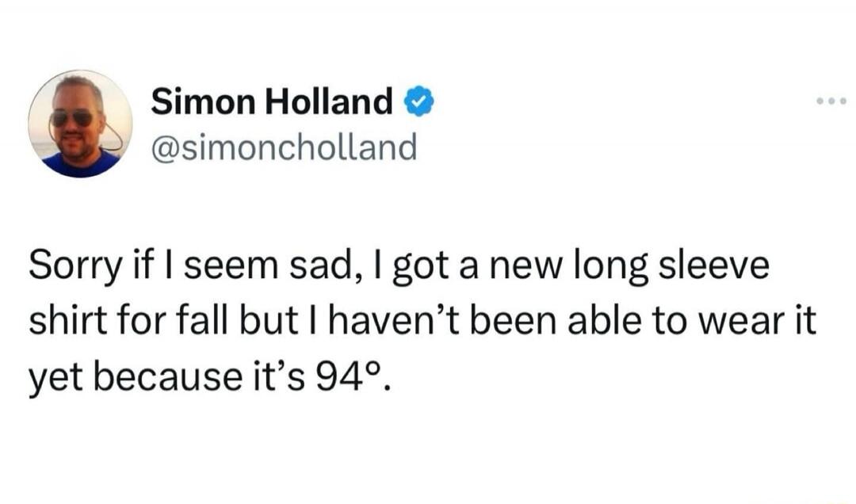Screen dimensions: 856x504
Task: Open Simon Holland's profile picture
Action: click(x=79, y=123)
